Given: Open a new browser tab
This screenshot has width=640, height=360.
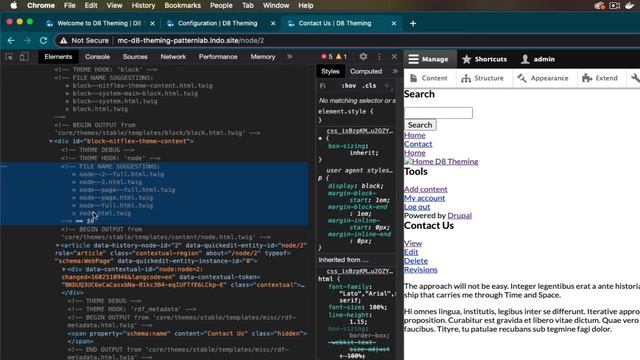Looking at the screenshot, I should click(413, 23).
